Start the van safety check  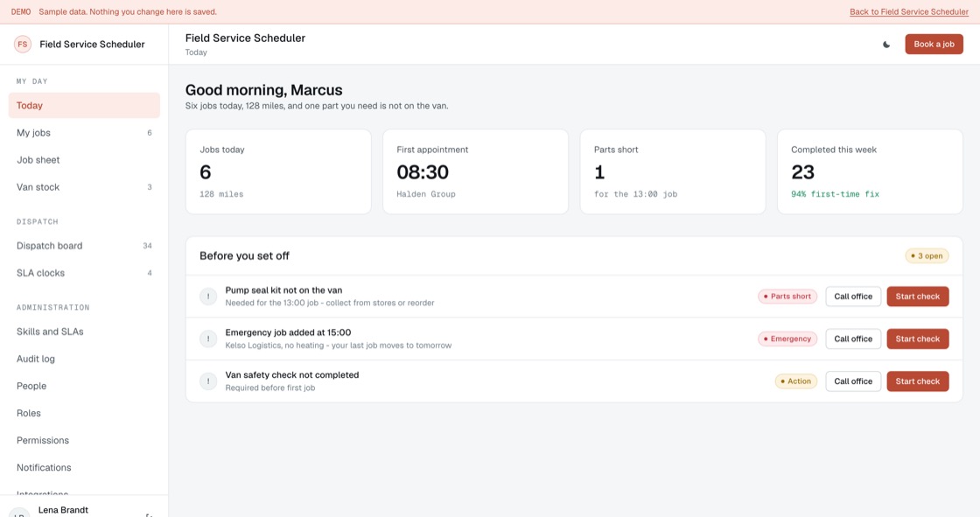point(918,381)
